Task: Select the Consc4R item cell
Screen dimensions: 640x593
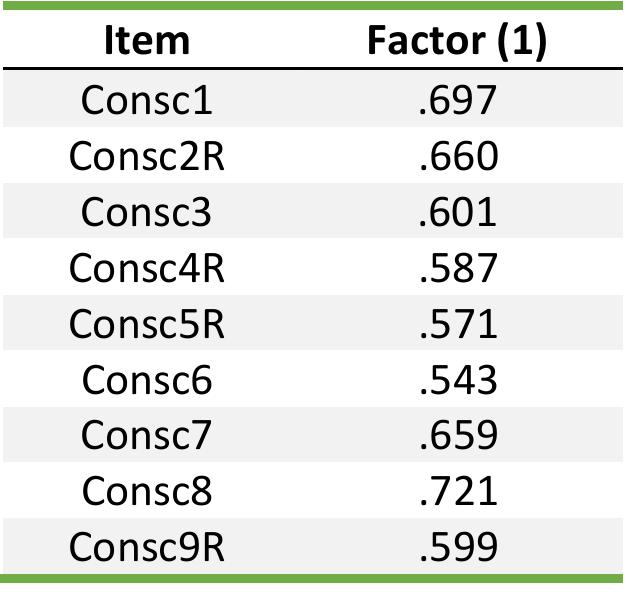Action: (147, 268)
